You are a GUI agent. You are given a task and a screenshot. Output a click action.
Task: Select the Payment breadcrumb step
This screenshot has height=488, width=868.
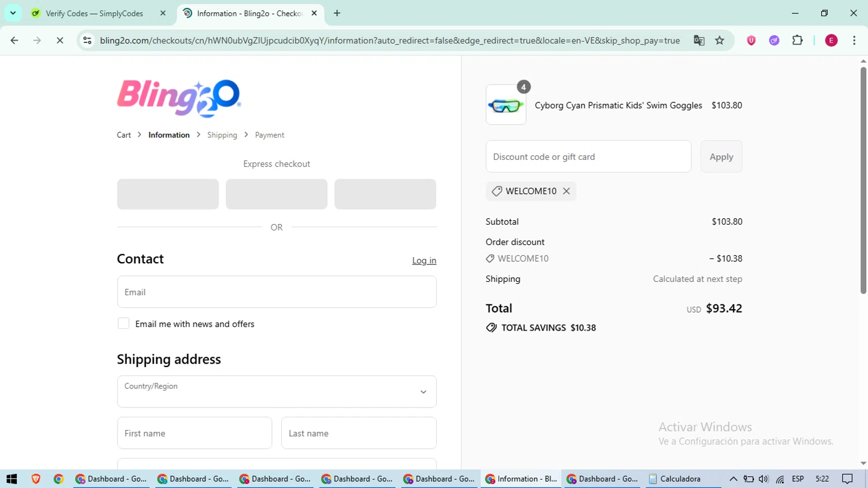click(270, 135)
